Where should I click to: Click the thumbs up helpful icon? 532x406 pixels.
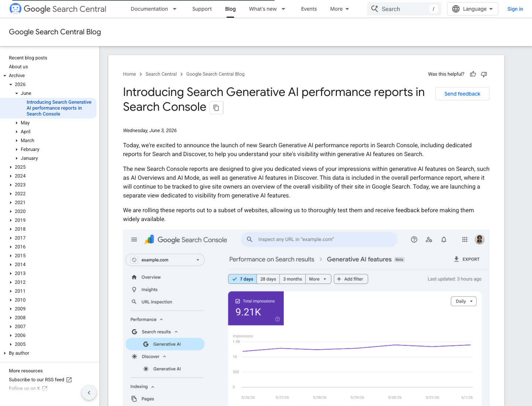(473, 74)
